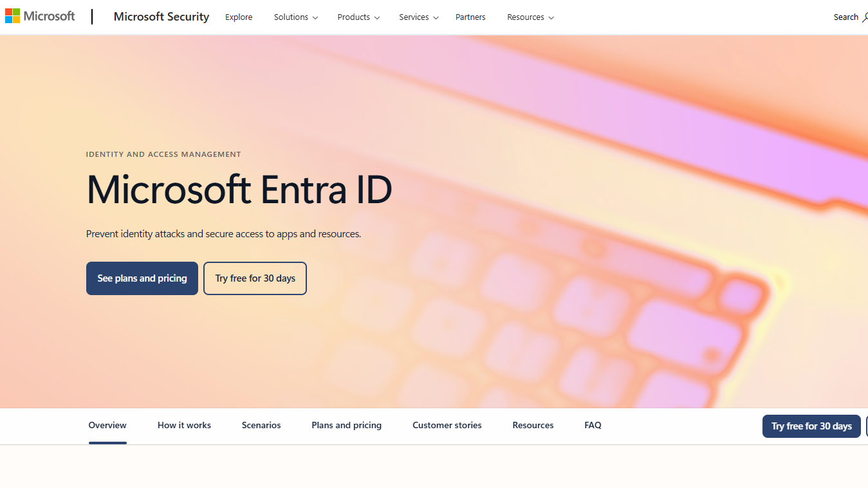Expand the Resources dropdown in top navigation

[530, 17]
